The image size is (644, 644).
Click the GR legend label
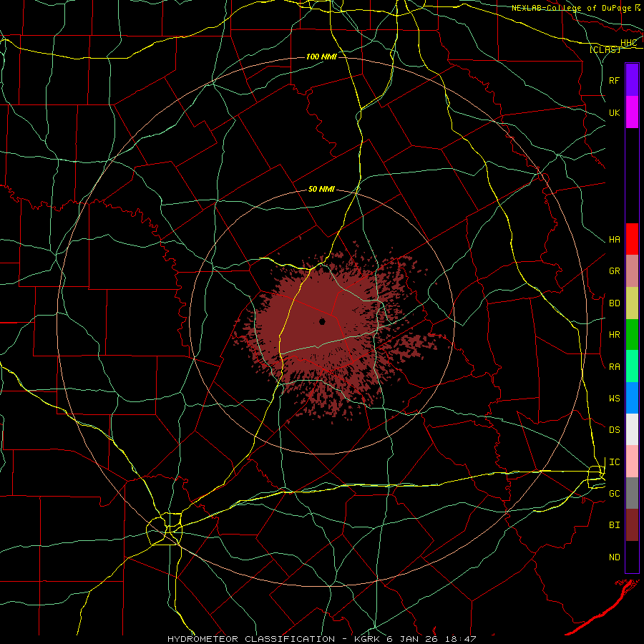tap(614, 271)
